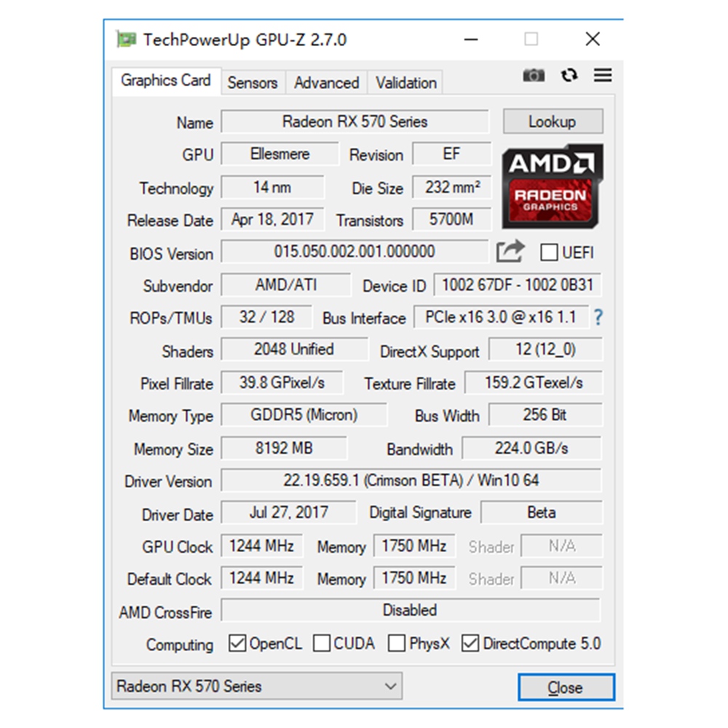Click the Transistors field 5700M
The image size is (728, 728).
(452, 219)
